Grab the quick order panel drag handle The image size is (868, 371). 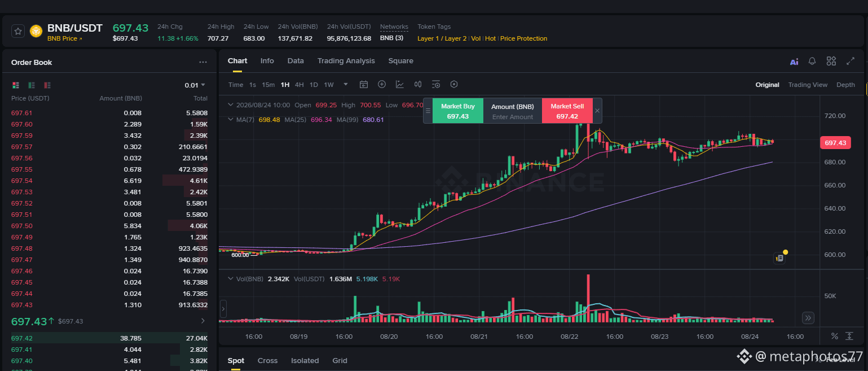428,111
